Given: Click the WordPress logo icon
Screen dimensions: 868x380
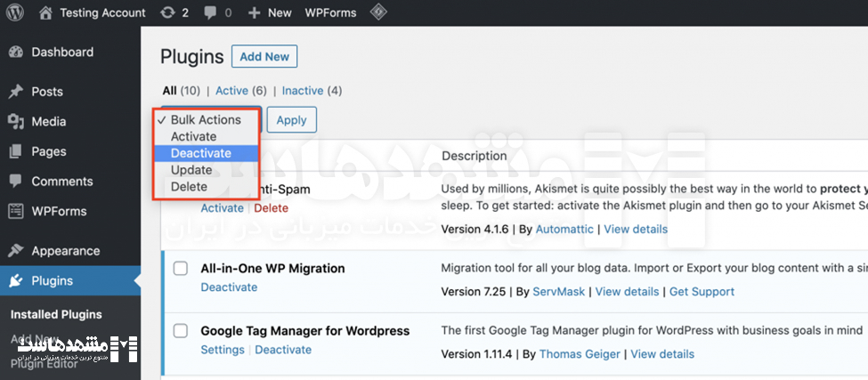Looking at the screenshot, I should (15, 12).
